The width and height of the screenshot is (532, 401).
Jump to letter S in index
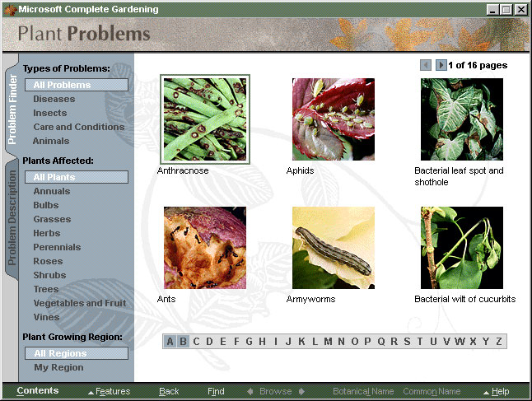(407, 341)
